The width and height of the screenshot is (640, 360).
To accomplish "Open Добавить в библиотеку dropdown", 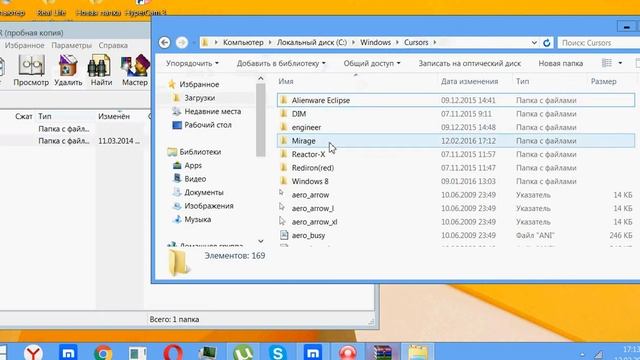I will point(281,63).
